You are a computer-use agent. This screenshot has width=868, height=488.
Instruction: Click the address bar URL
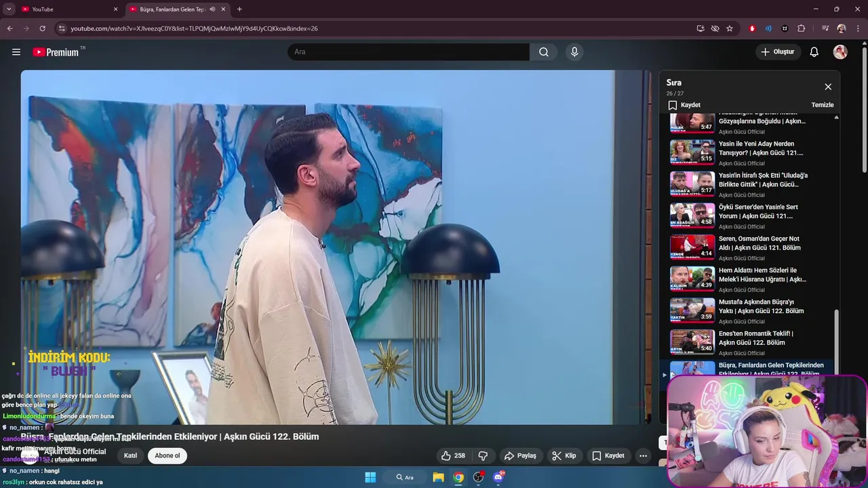[x=195, y=28]
